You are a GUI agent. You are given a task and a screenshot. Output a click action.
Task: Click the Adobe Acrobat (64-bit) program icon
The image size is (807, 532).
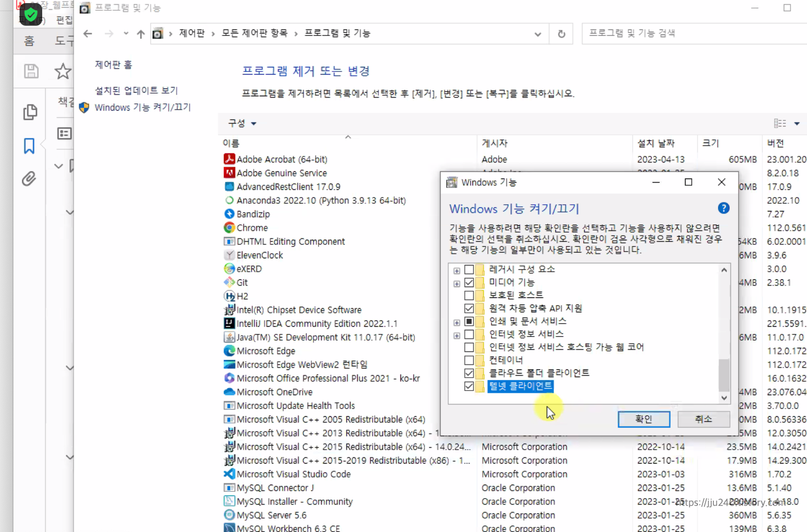tap(229, 159)
